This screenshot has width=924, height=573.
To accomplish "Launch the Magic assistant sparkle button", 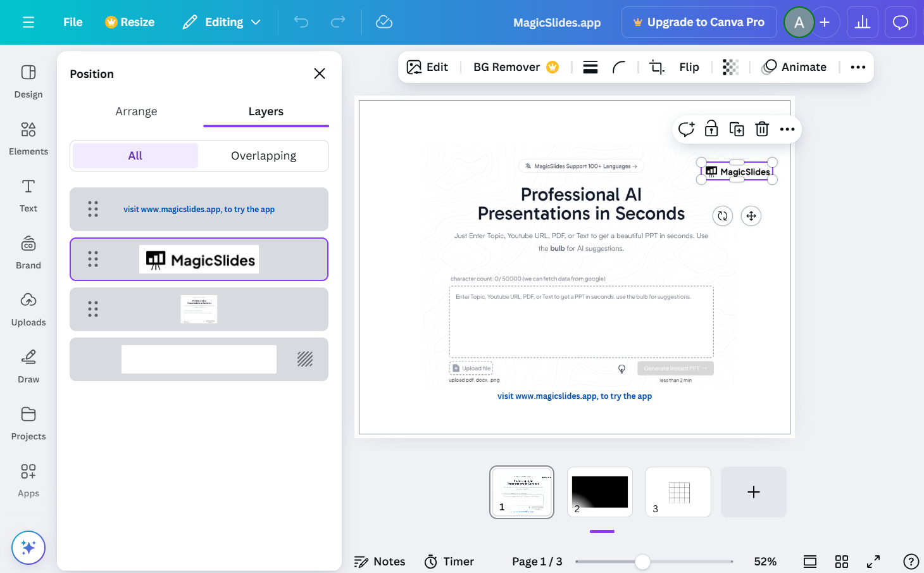I will pos(28,547).
